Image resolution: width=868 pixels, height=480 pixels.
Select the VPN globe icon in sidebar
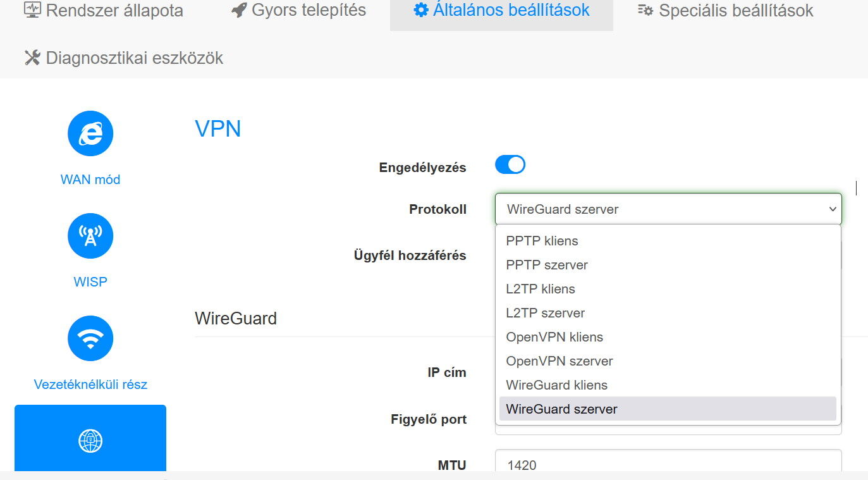click(90, 441)
